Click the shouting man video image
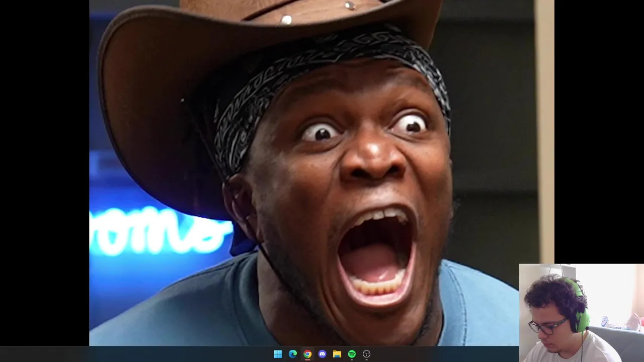 click(321, 173)
